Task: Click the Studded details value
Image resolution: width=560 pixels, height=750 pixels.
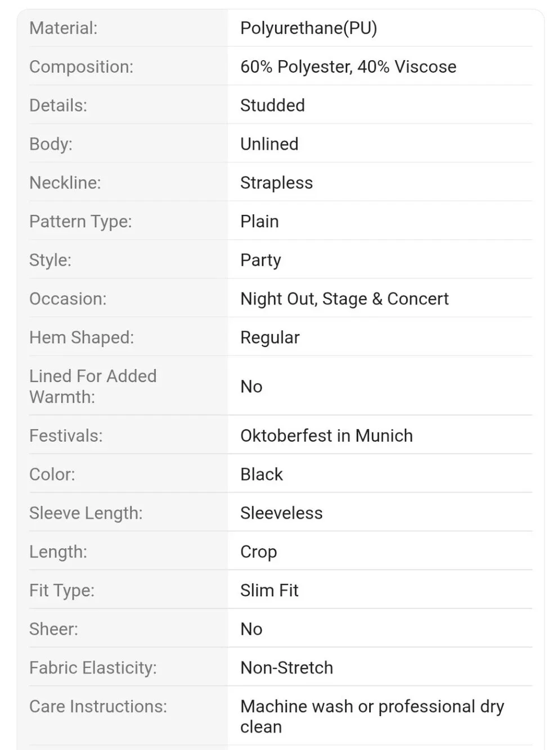Action: pyautogui.click(x=272, y=105)
